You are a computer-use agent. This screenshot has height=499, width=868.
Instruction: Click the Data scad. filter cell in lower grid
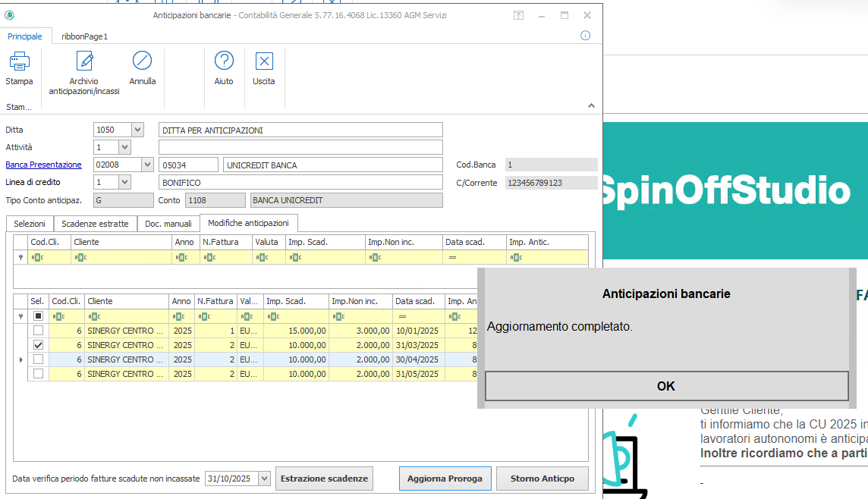tap(419, 316)
